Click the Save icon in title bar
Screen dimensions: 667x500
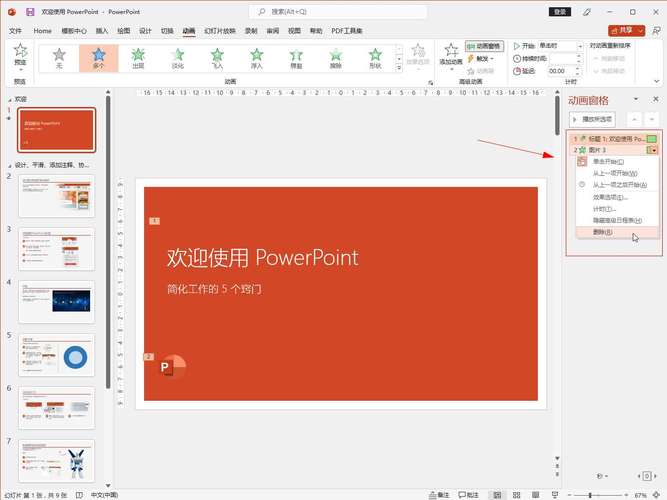coord(30,11)
